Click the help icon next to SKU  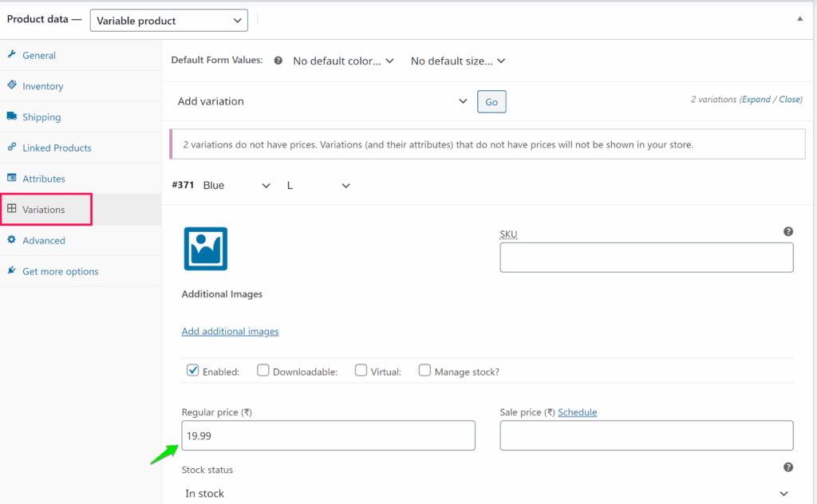pyautogui.click(x=788, y=231)
